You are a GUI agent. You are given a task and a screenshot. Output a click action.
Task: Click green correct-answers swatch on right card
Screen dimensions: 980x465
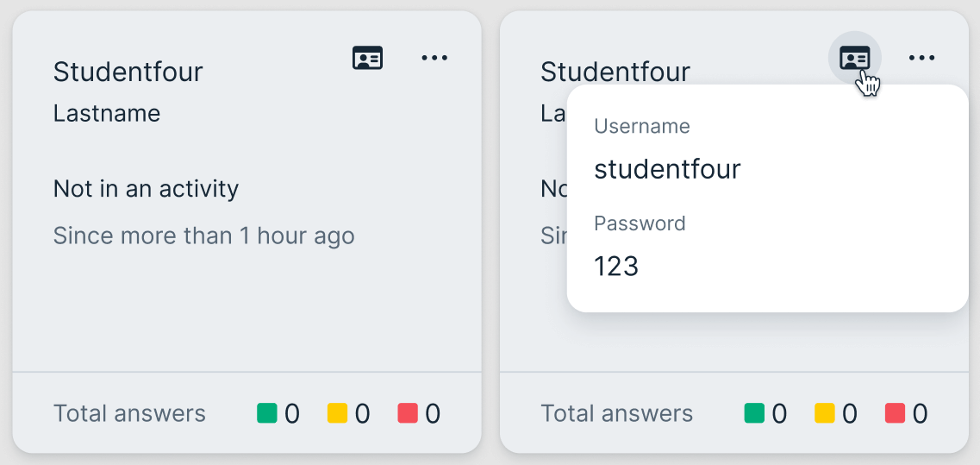click(x=754, y=413)
